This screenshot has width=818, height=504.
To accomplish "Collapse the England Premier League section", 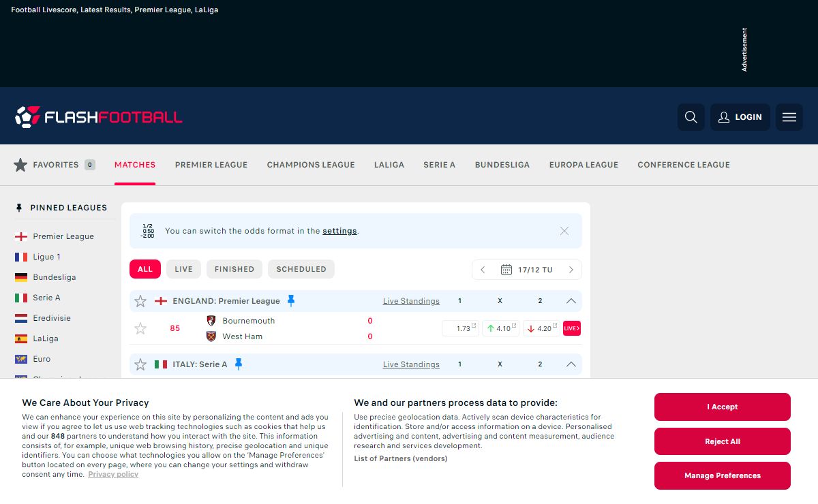I will (571, 301).
